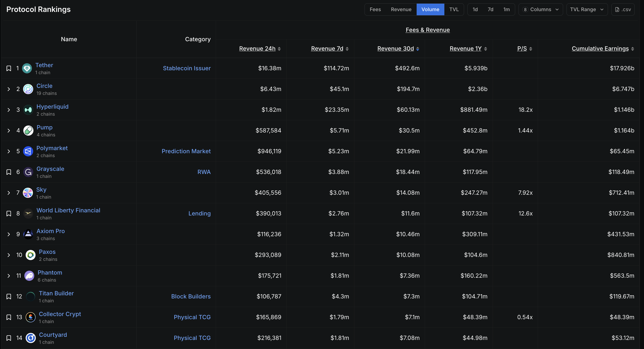Download the .csv file
Viewport: 644px width, 349px height.
(x=623, y=10)
